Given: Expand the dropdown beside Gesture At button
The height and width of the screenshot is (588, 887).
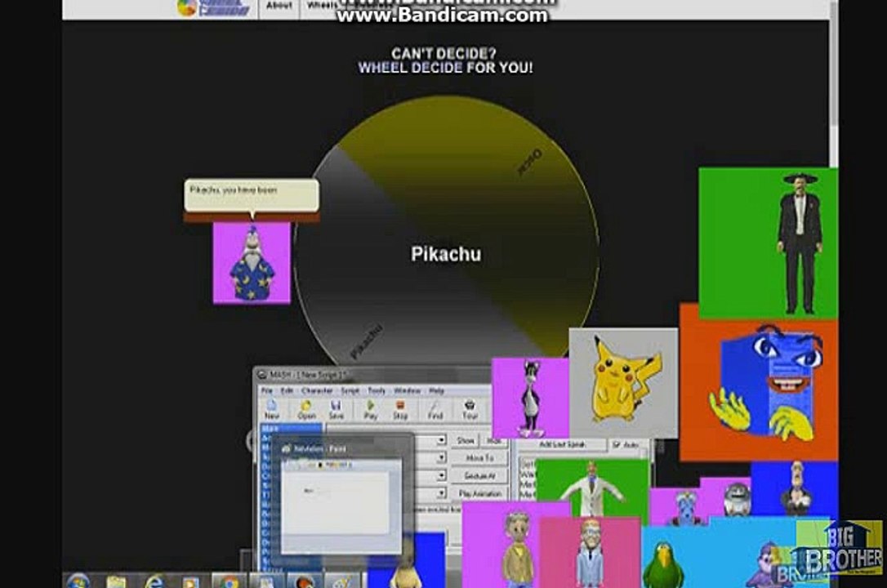Looking at the screenshot, I should point(441,476).
